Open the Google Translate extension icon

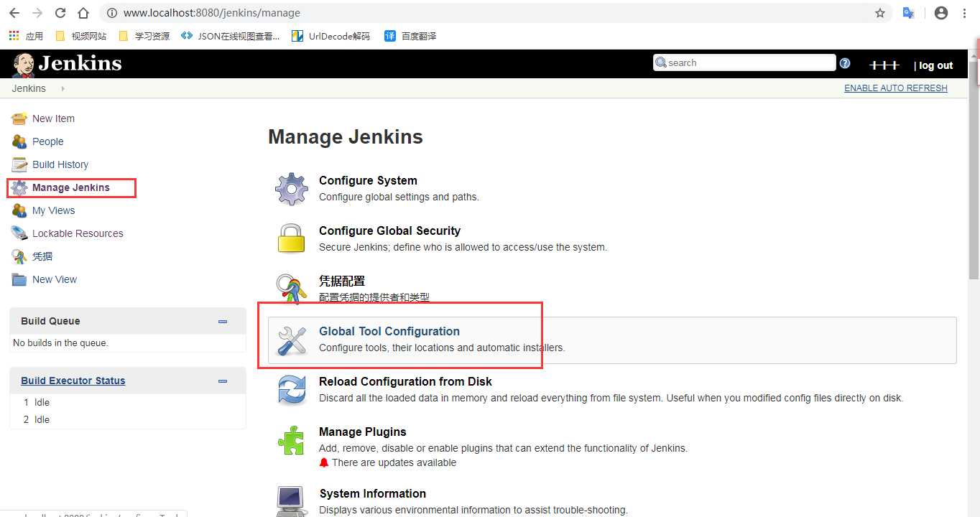908,13
